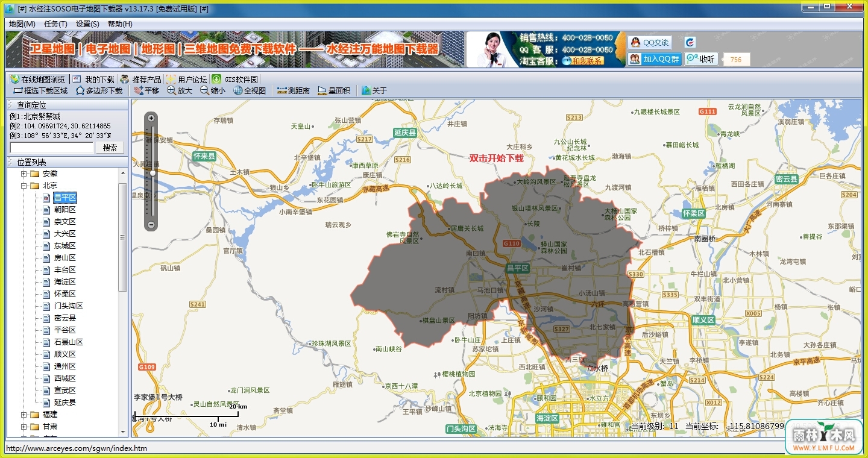Activate the 平移 pan tool
Image resolution: width=868 pixels, height=458 pixels.
[x=146, y=91]
